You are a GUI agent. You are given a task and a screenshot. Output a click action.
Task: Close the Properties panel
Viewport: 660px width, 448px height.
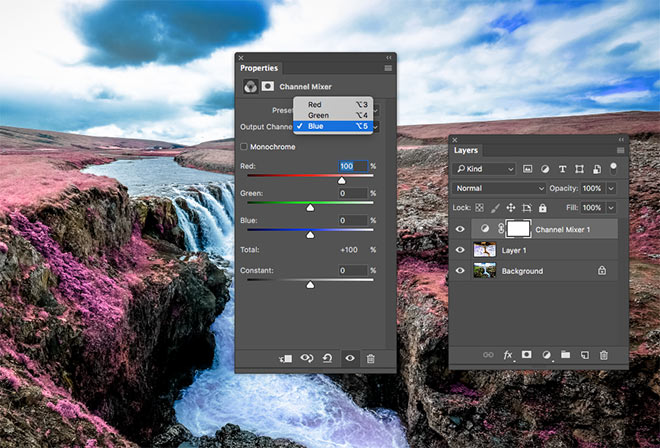pos(241,58)
